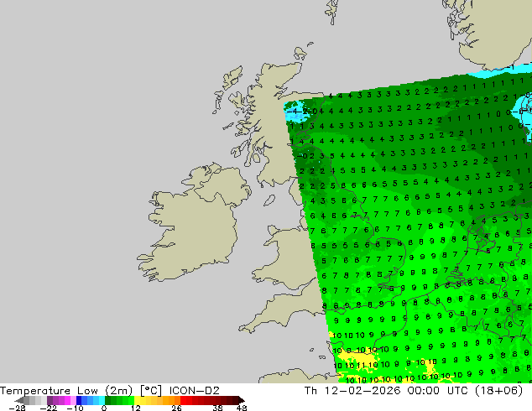Pick the bright yellow swatch above 12

tap(137, 400)
